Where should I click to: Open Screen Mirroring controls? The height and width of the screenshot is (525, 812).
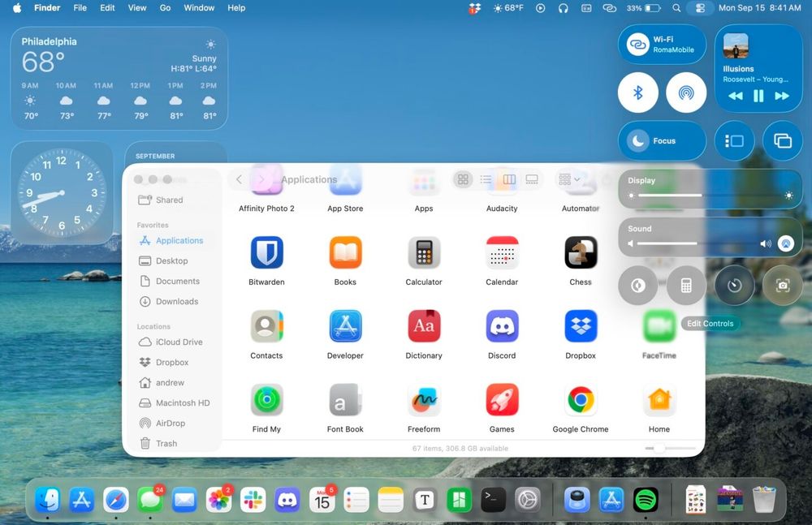coord(783,140)
